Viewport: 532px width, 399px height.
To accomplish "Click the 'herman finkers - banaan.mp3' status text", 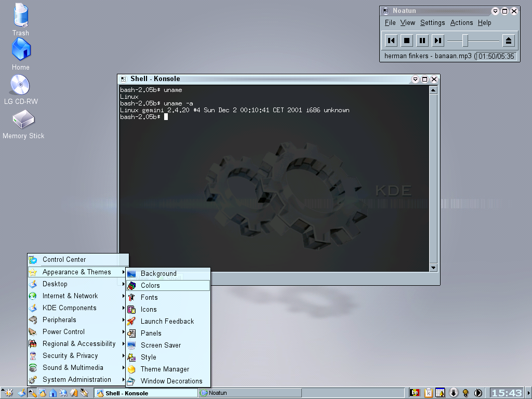I will pos(428,56).
